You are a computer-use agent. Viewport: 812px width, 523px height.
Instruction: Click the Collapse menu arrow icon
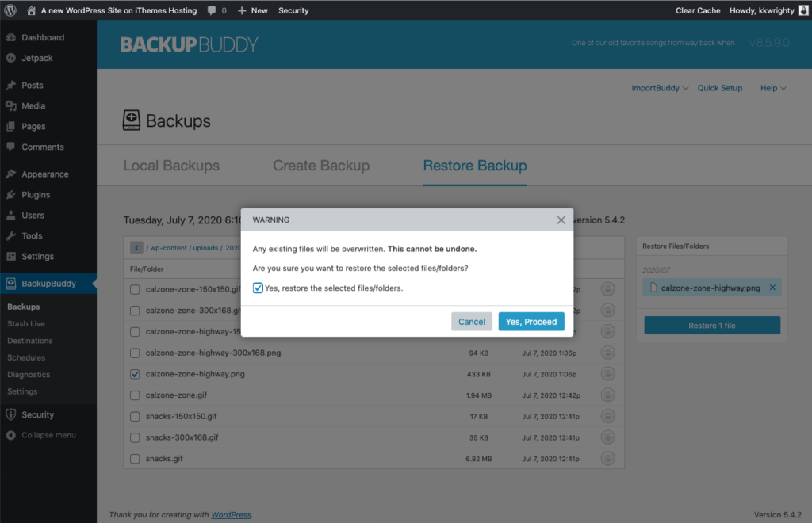(x=11, y=435)
